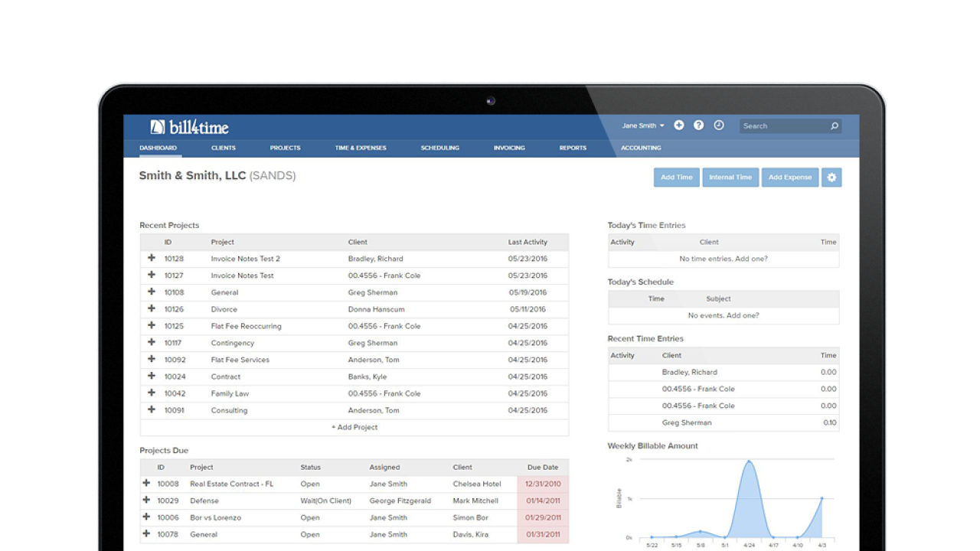
Task: Click inside the Search input field
Action: (x=782, y=126)
